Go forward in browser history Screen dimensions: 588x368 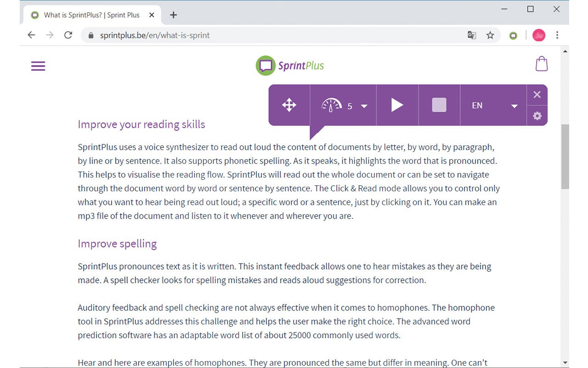point(50,35)
